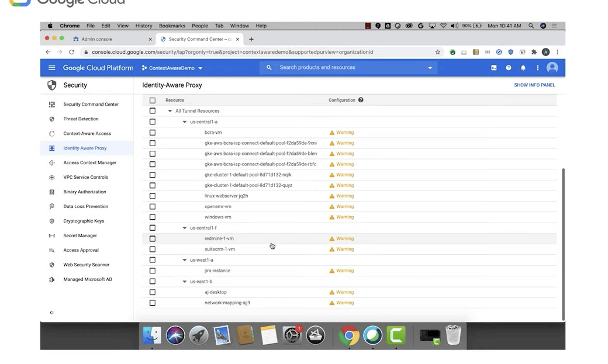Screen dimensions: 608x364
Task: Check the bcra-vm row checkbox
Action: (x=153, y=133)
